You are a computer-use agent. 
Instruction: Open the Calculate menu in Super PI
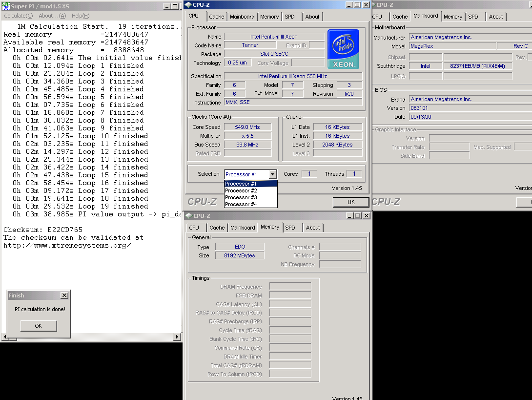[19, 16]
